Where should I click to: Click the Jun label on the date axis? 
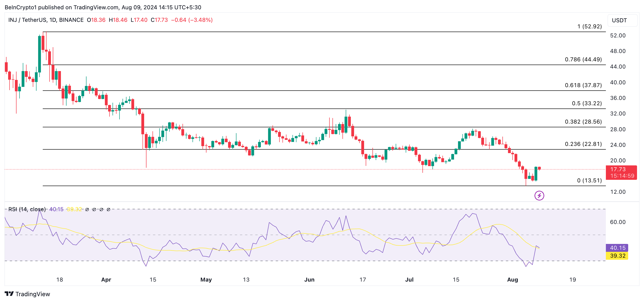[x=309, y=279]
